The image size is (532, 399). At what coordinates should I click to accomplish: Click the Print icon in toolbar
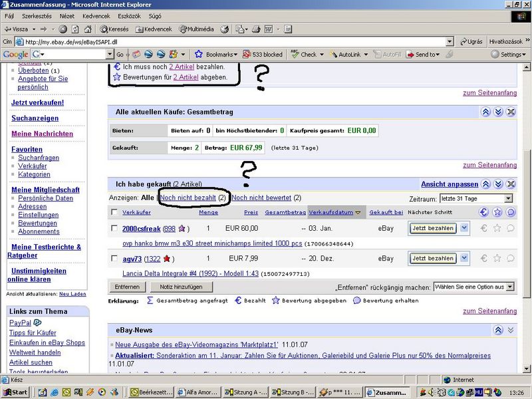256,29
